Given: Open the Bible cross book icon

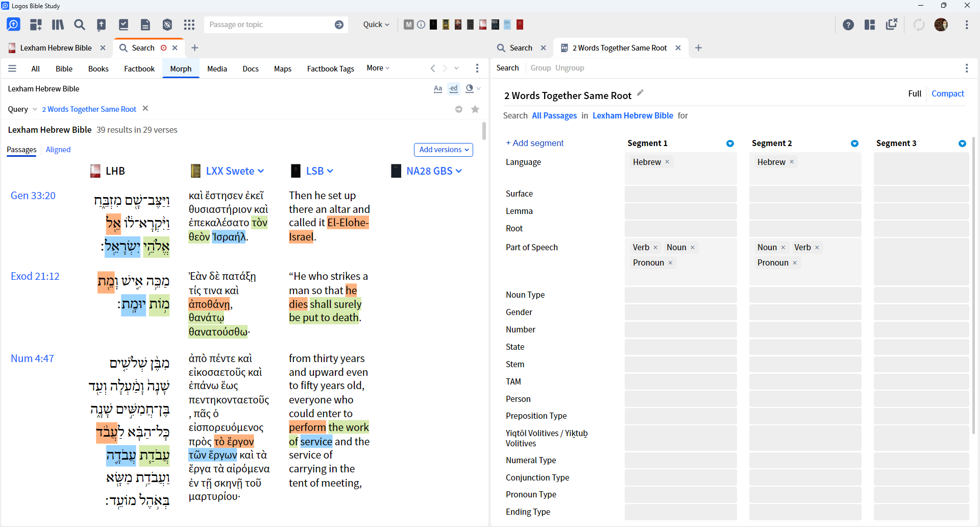Looking at the screenshot, I should [x=102, y=25].
